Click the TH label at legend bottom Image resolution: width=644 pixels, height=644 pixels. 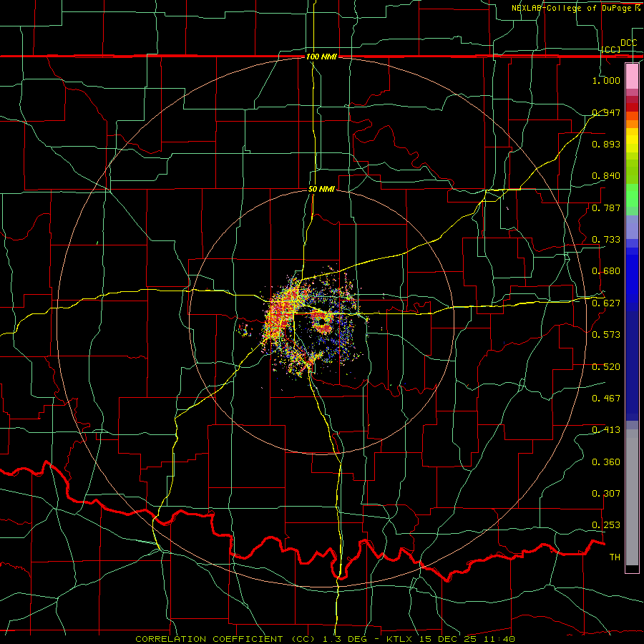615,557
